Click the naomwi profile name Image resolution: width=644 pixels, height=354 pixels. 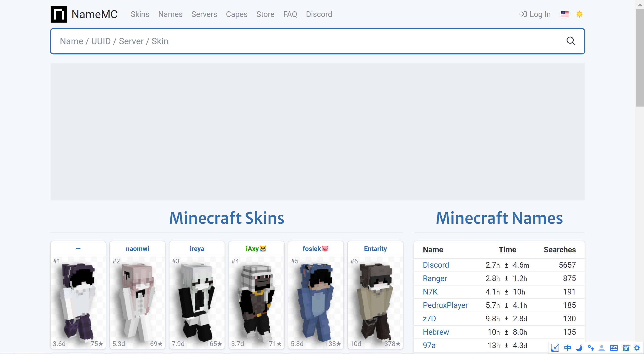click(137, 249)
